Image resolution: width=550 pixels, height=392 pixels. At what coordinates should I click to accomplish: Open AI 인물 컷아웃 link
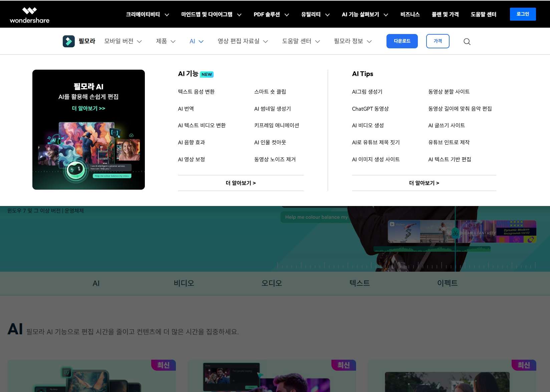tap(270, 142)
